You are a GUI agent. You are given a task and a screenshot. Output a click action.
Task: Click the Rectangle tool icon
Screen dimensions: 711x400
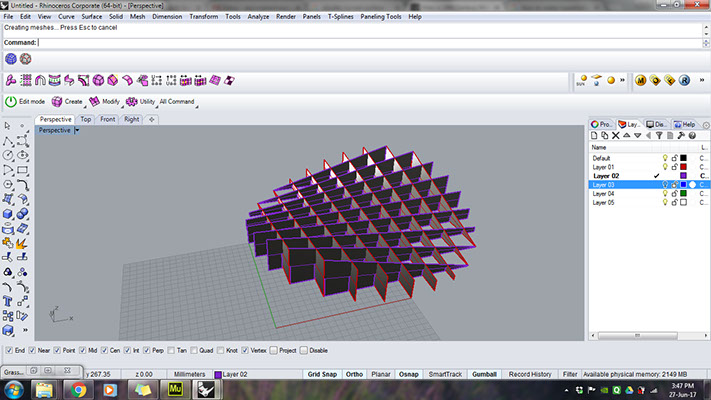[22, 170]
